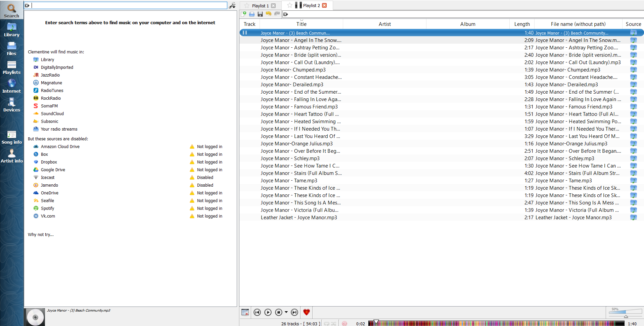Adjust the volume slider at 50%

626,312
